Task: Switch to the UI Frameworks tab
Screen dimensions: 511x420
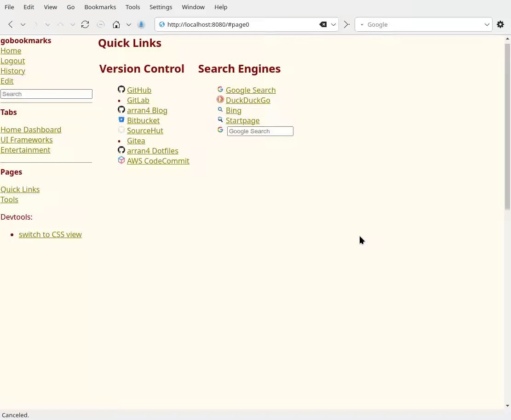Action: tap(26, 140)
